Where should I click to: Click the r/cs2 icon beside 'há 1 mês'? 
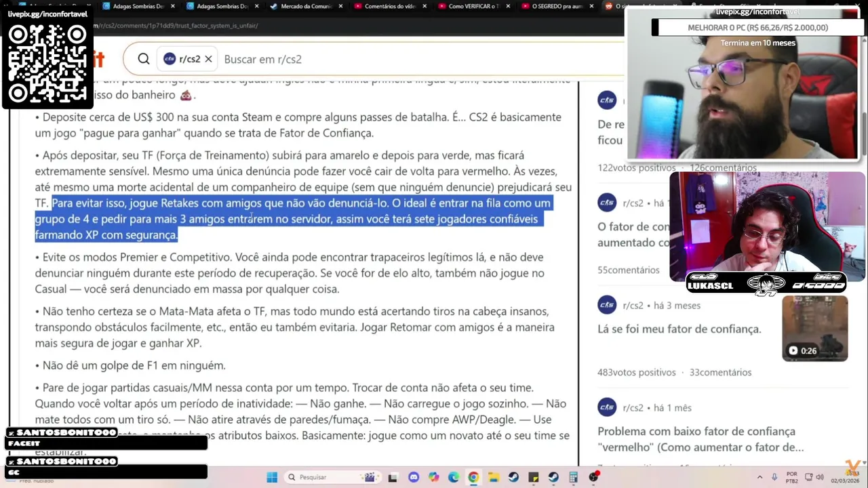607,407
